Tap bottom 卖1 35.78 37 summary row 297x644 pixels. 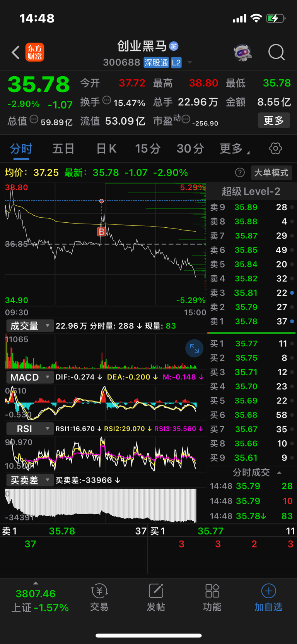(x=74, y=531)
